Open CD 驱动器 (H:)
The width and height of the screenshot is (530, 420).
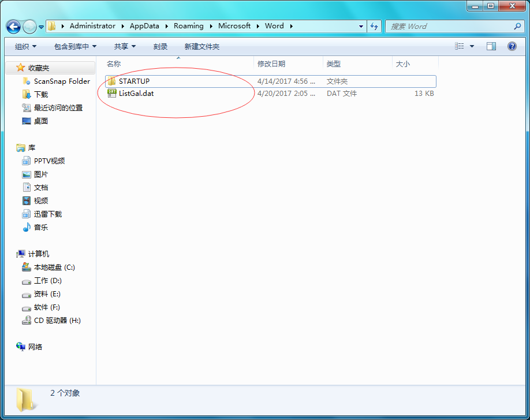(57, 320)
